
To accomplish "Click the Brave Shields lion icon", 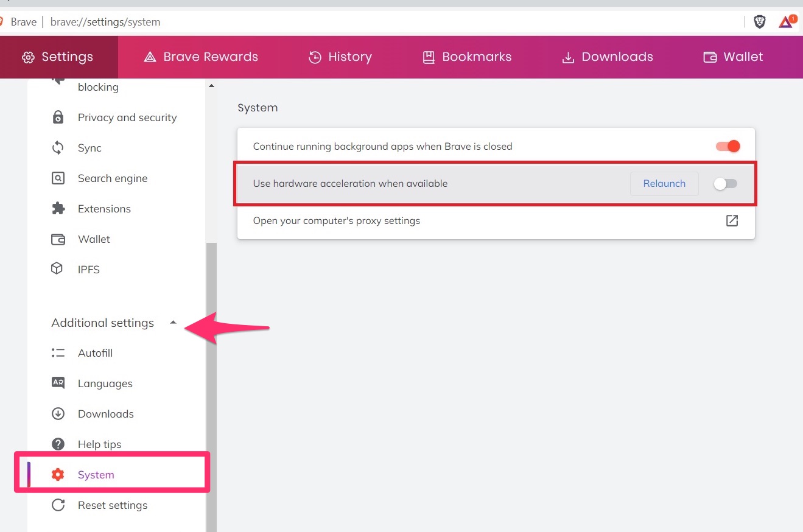I will [759, 22].
